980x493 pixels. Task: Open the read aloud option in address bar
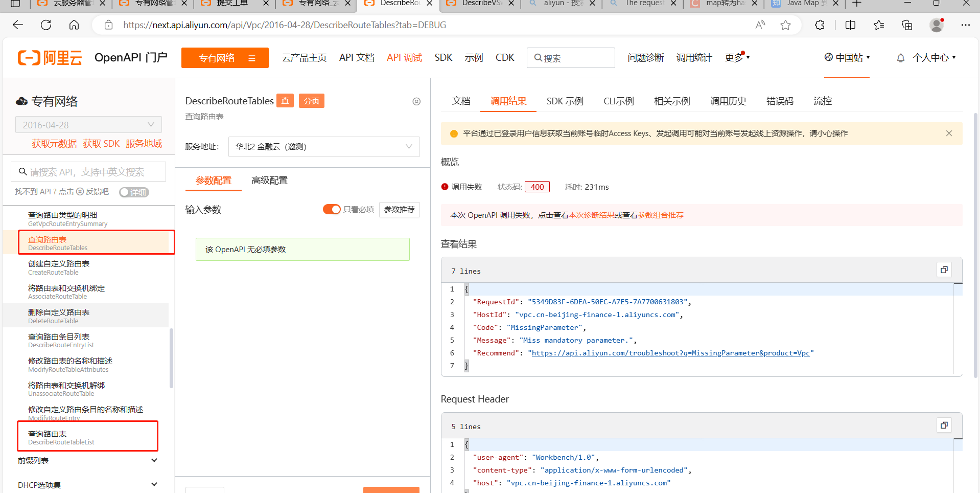click(x=760, y=25)
